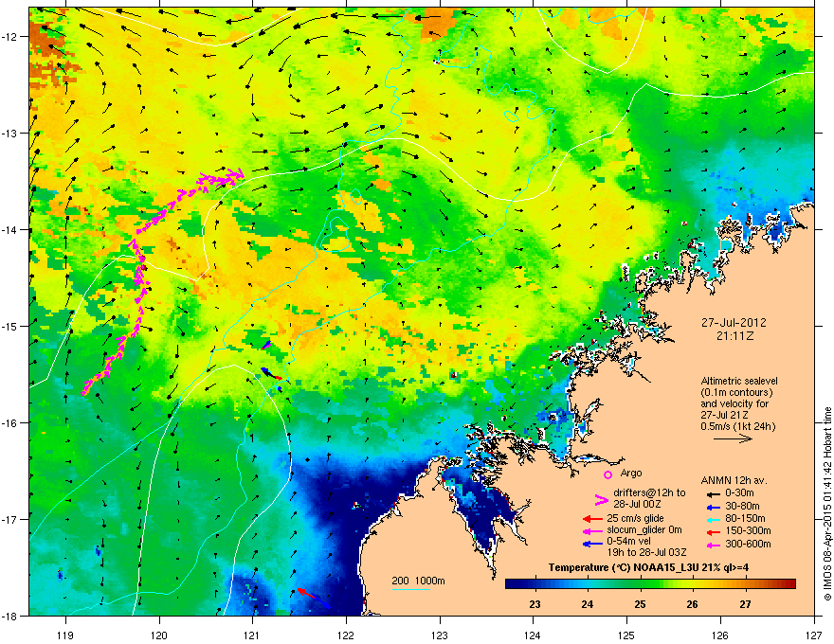Click the latitude axis label "-13"
Screen dimensions: 834x644
click(9, 133)
